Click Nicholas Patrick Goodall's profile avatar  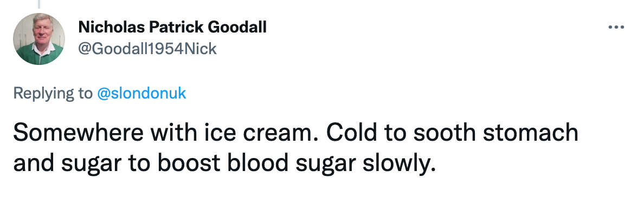pos(38,38)
